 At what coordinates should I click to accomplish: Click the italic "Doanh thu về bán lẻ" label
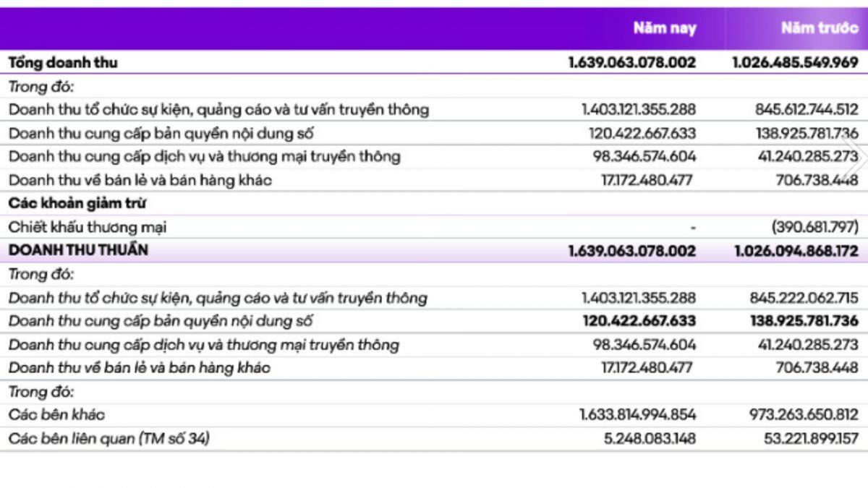140,368
